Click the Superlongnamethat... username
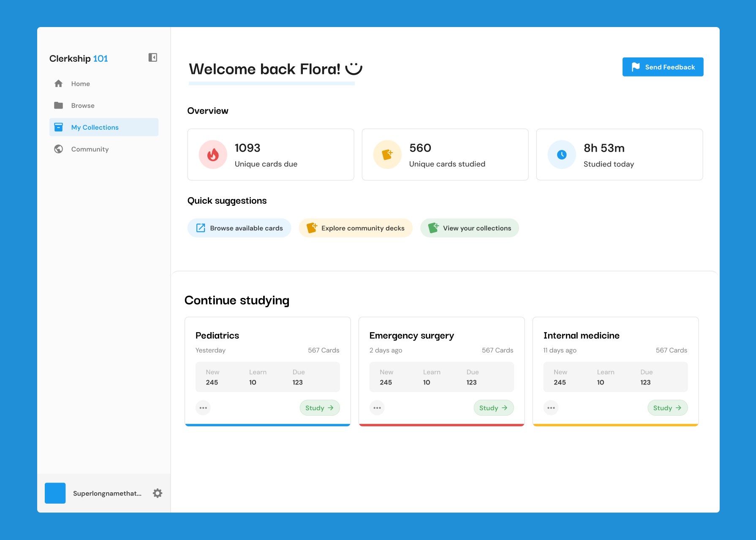 pyautogui.click(x=107, y=494)
